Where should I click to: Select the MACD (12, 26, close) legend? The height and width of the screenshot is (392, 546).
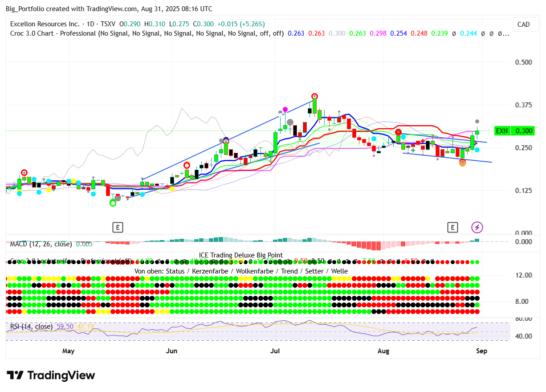pos(41,244)
